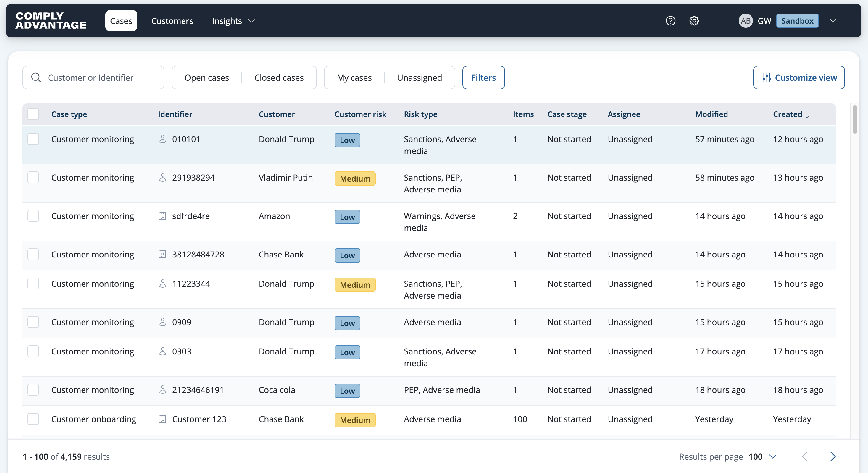Viewport: 868px width, 473px height.
Task: Go to the next results page
Action: pyautogui.click(x=832, y=456)
